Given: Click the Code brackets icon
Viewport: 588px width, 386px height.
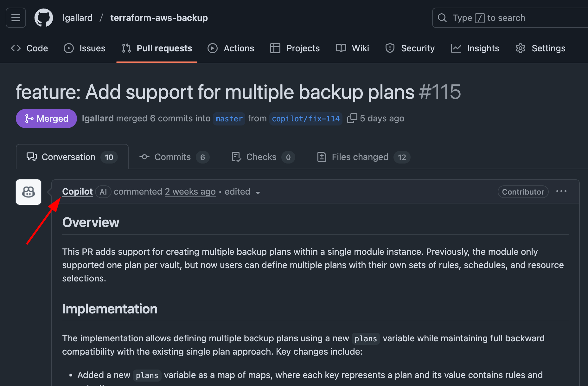Looking at the screenshot, I should pos(16,48).
